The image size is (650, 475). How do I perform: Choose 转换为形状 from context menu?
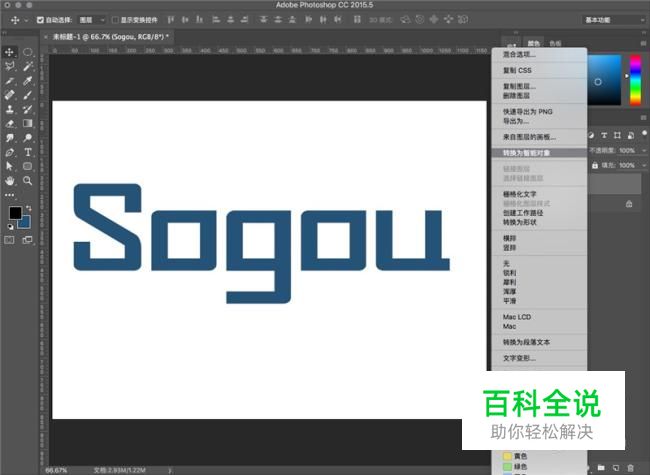[539, 222]
